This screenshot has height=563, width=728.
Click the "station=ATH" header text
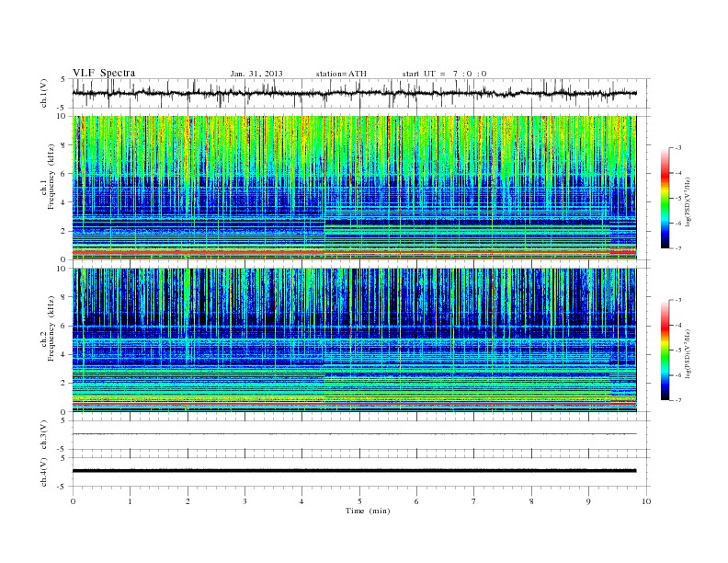coord(341,74)
